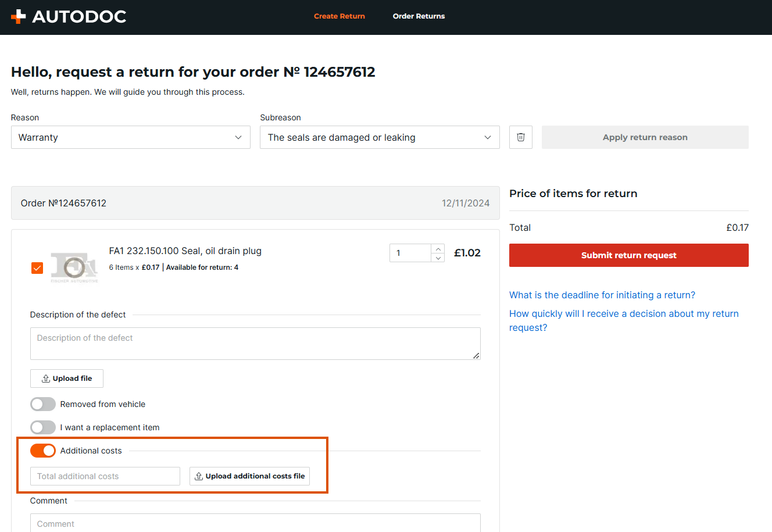The image size is (772, 532).
Task: Click Upload additional costs file button
Action: coord(249,476)
